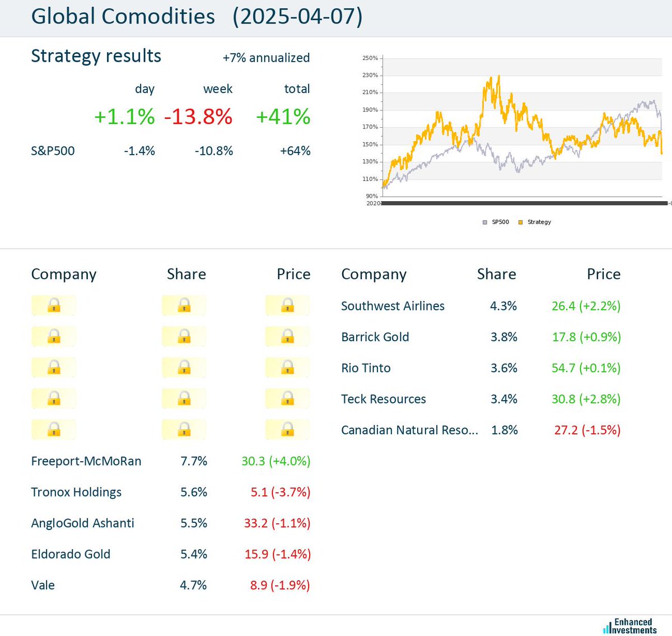The image size is (672, 636).
Task: Click Teck Resources share value 3.4%
Action: tap(504, 399)
